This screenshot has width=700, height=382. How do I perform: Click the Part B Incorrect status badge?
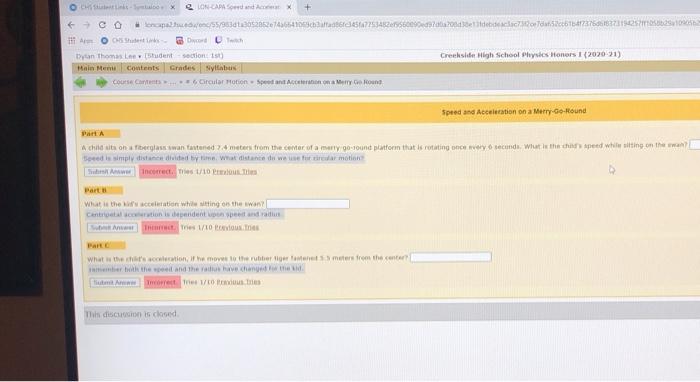[160, 228]
